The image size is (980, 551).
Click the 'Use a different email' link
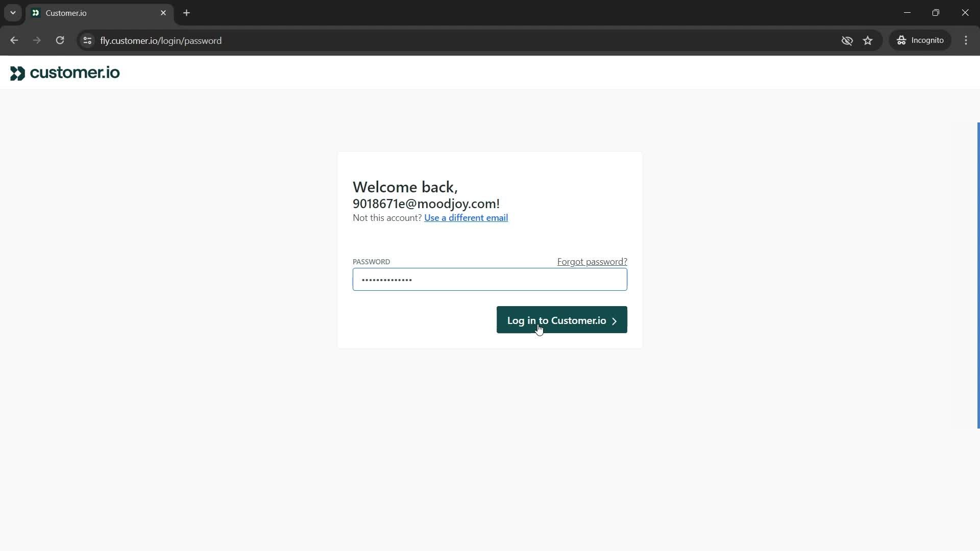[466, 217]
